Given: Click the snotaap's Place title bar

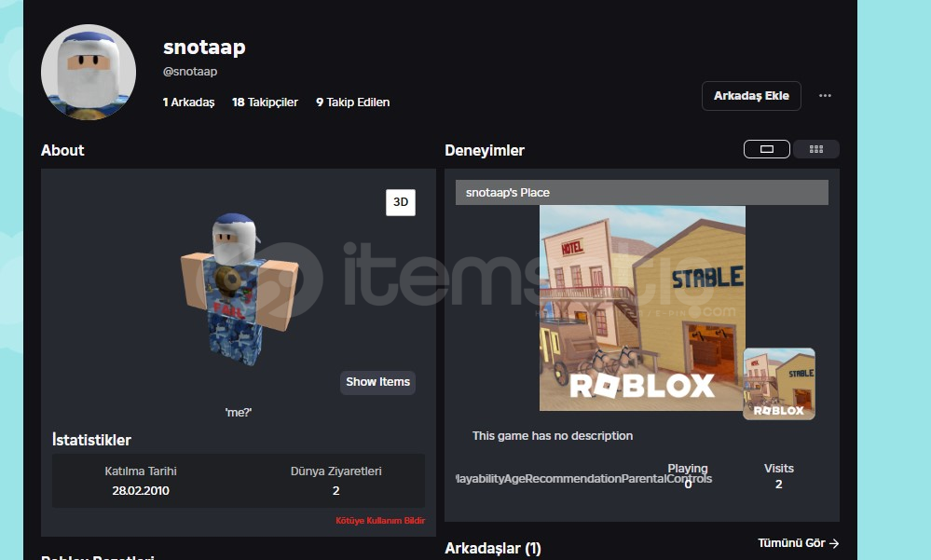Looking at the screenshot, I should tap(642, 192).
